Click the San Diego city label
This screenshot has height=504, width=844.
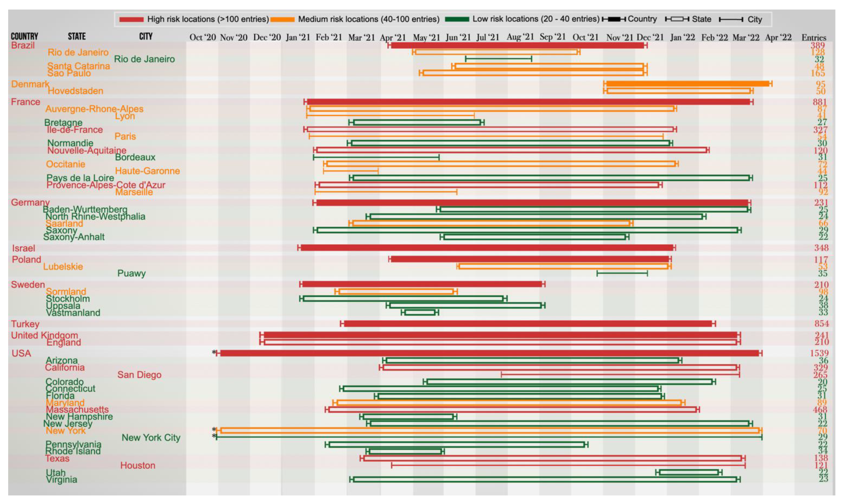139,375
